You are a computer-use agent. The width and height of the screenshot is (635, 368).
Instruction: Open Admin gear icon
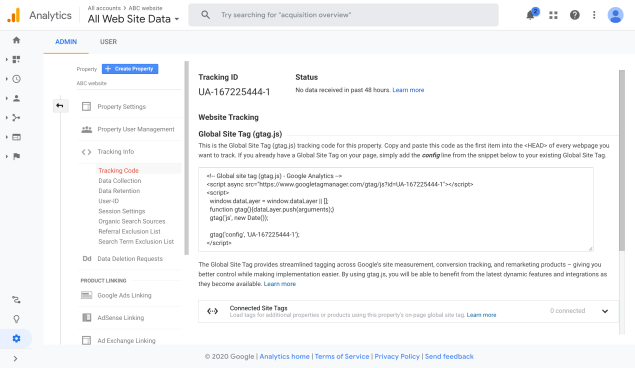[x=16, y=338]
